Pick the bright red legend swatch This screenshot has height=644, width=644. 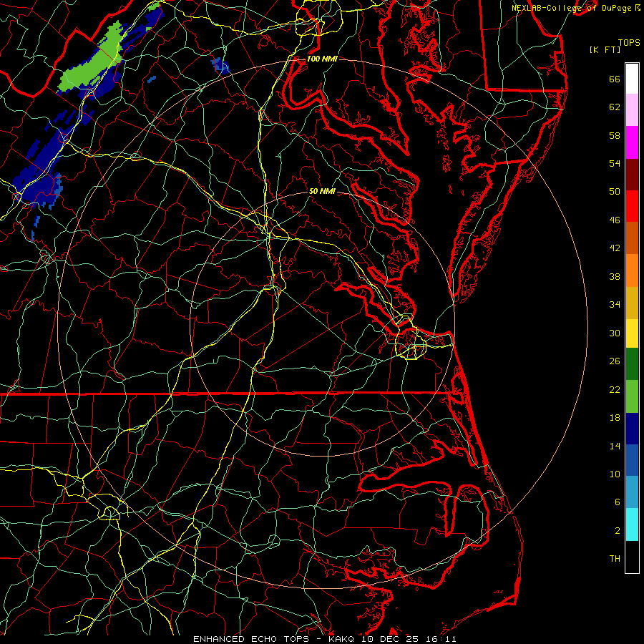pos(632,206)
